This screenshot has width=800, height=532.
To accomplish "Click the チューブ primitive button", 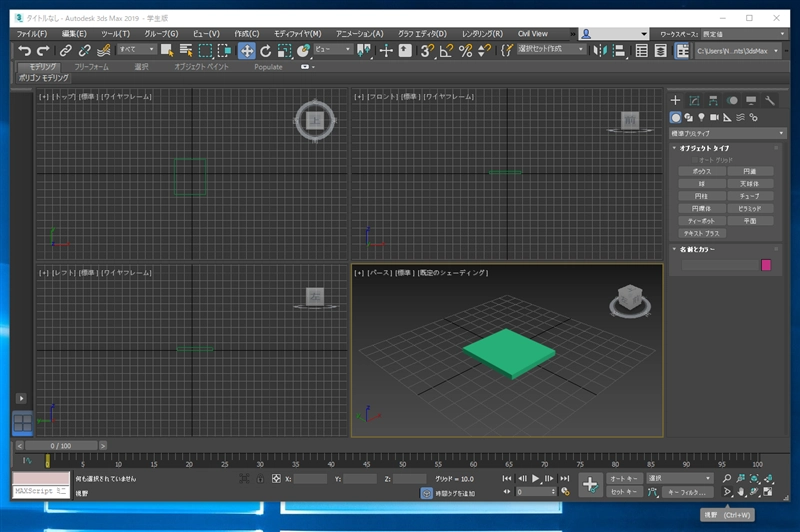I will coord(750,196).
